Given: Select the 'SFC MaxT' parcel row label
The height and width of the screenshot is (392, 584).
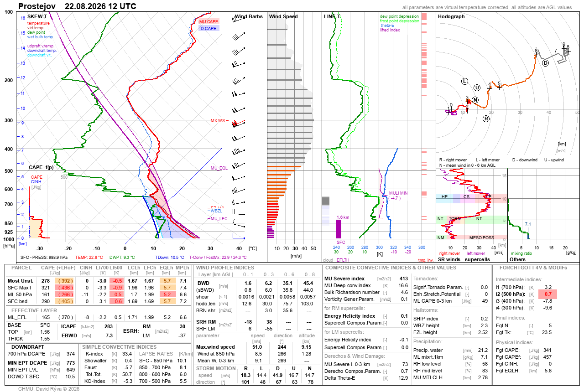Looking at the screenshot, I should pos(19,288).
